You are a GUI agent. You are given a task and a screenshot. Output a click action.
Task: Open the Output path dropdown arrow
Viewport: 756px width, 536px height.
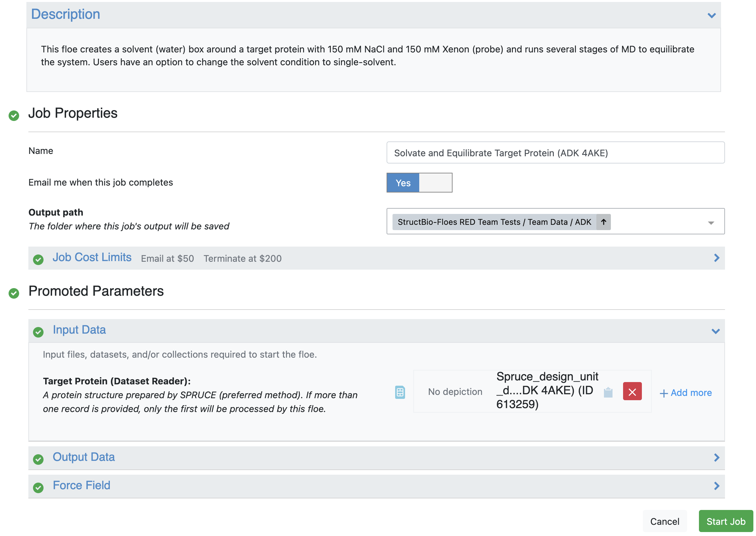click(711, 223)
